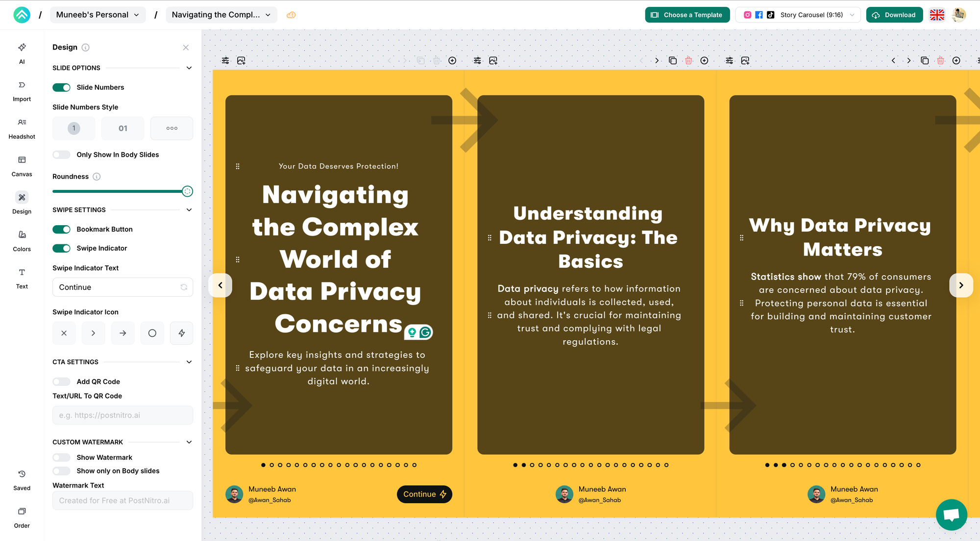Open the Text panel
980x541 pixels.
coord(22,279)
